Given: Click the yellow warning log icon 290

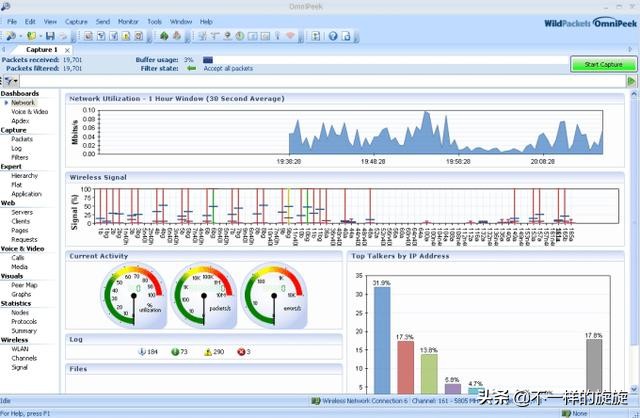Looking at the screenshot, I should pyautogui.click(x=208, y=351).
